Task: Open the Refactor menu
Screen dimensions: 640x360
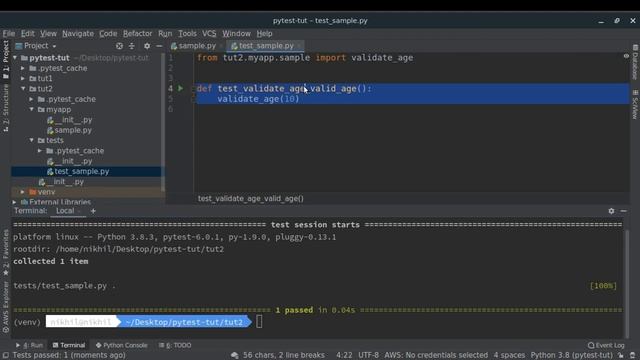Action: (138, 33)
